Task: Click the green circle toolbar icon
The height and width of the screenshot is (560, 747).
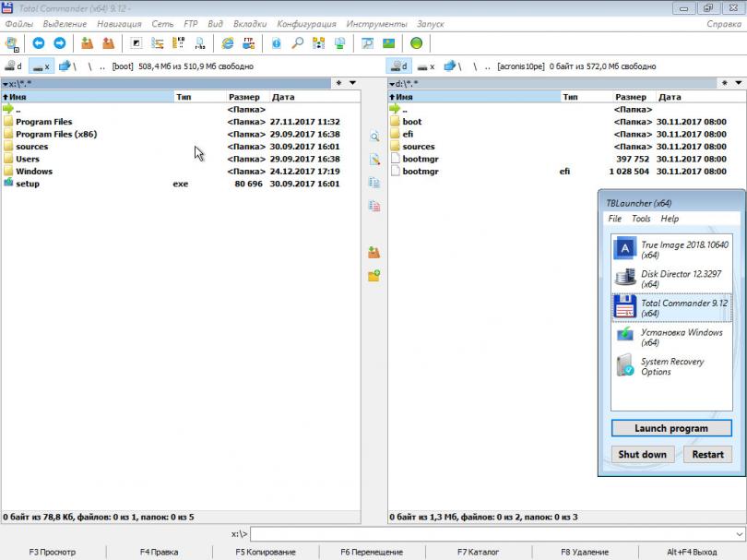Action: [x=416, y=43]
